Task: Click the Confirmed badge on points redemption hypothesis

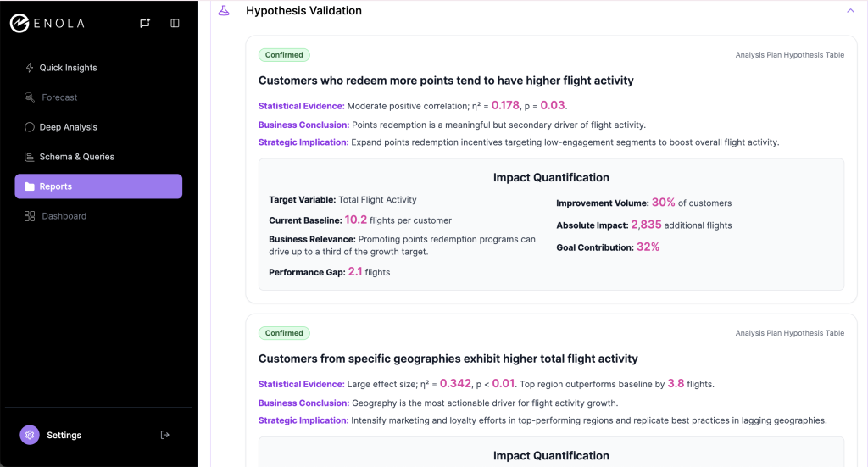Action: (x=284, y=55)
